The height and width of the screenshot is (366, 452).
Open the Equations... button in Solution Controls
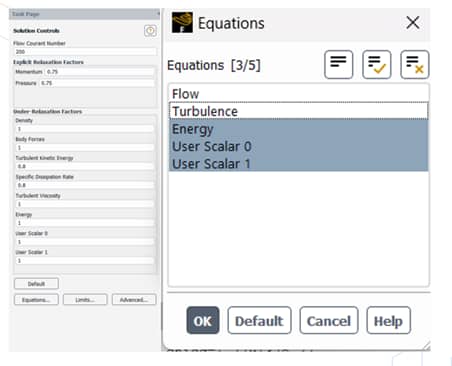coord(36,300)
